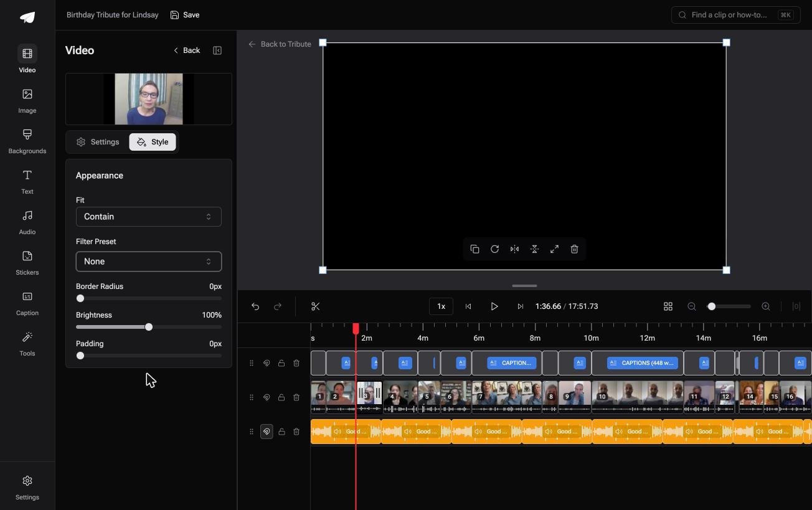The height and width of the screenshot is (510, 812).
Task: Zoom out the timeline
Action: click(x=692, y=306)
